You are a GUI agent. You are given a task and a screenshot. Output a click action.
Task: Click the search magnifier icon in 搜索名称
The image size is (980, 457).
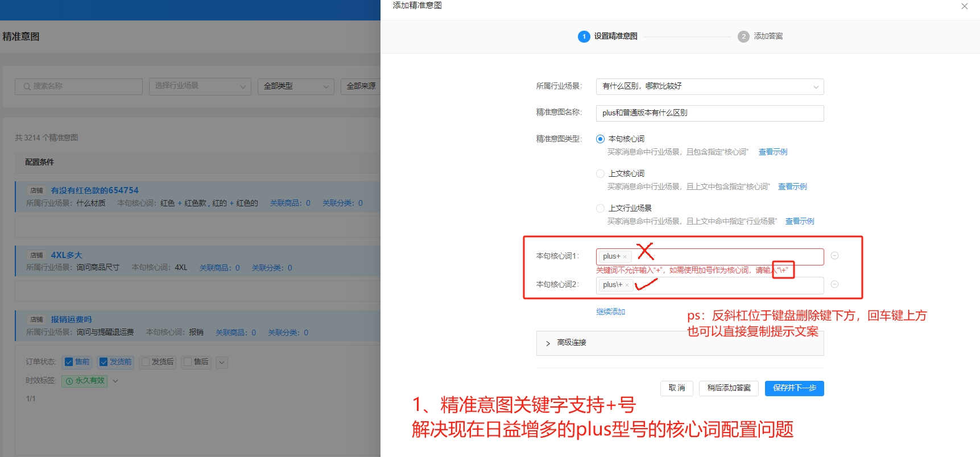27,86
